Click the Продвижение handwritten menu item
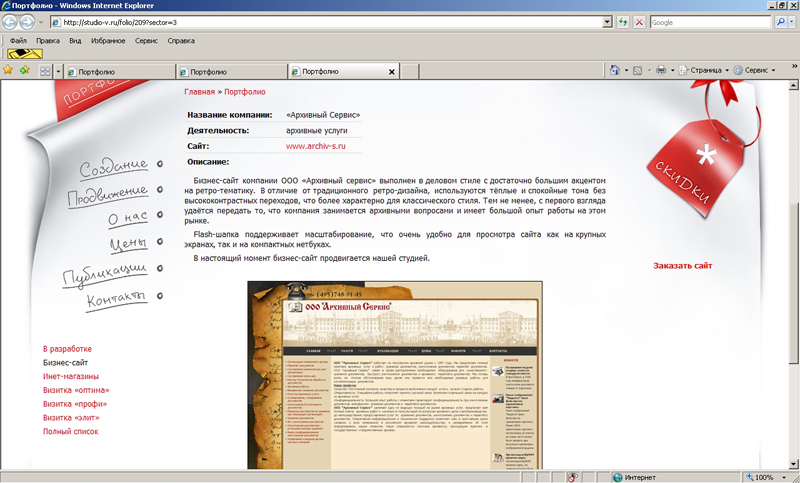The image size is (800, 483). click(x=108, y=196)
